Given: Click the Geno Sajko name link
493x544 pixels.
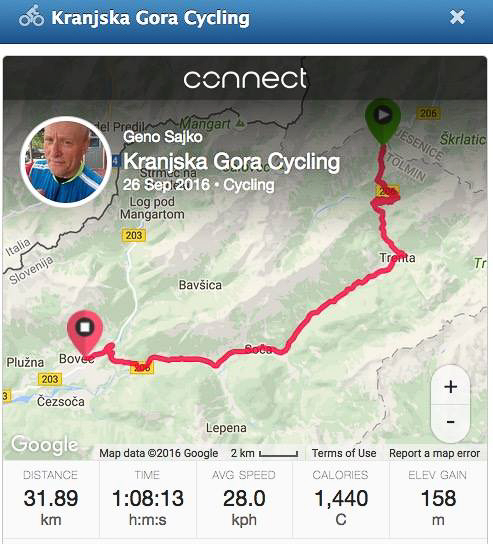Looking at the screenshot, I should [163, 137].
